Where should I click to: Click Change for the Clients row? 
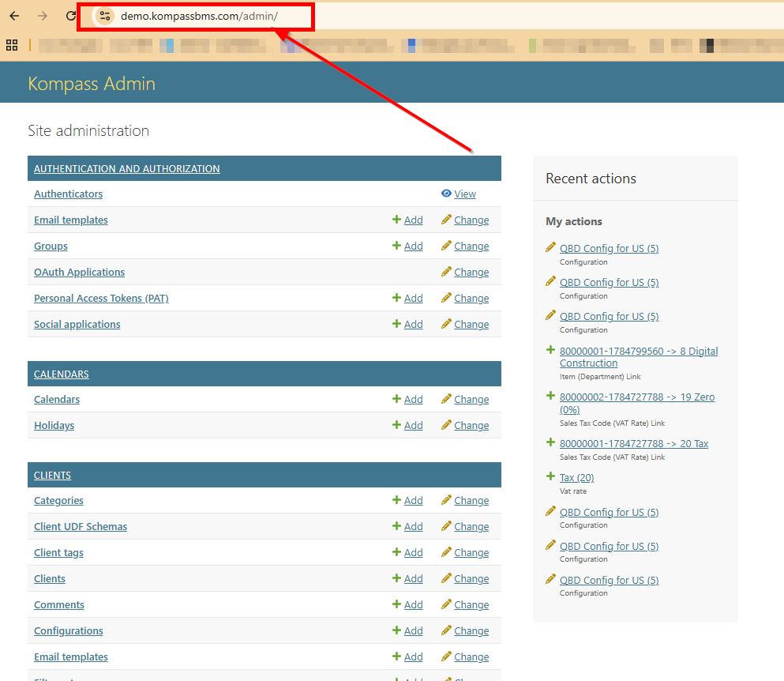coord(465,578)
